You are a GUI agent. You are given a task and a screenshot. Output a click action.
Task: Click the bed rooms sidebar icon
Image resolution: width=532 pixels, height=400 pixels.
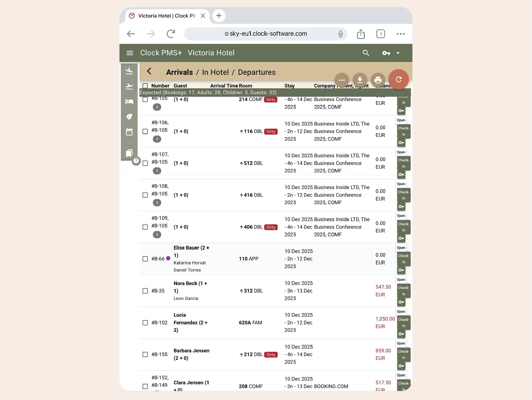[x=129, y=102]
